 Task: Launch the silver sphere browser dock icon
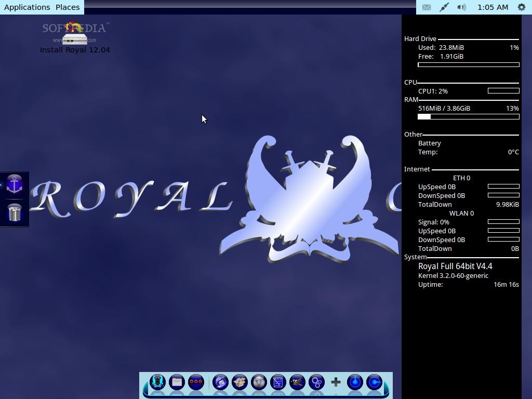click(259, 382)
